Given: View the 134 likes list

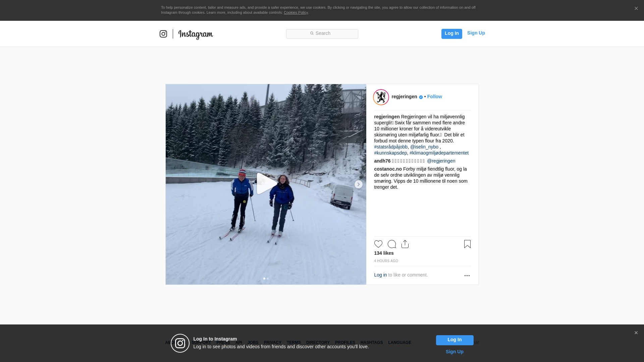Looking at the screenshot, I should pyautogui.click(x=384, y=253).
